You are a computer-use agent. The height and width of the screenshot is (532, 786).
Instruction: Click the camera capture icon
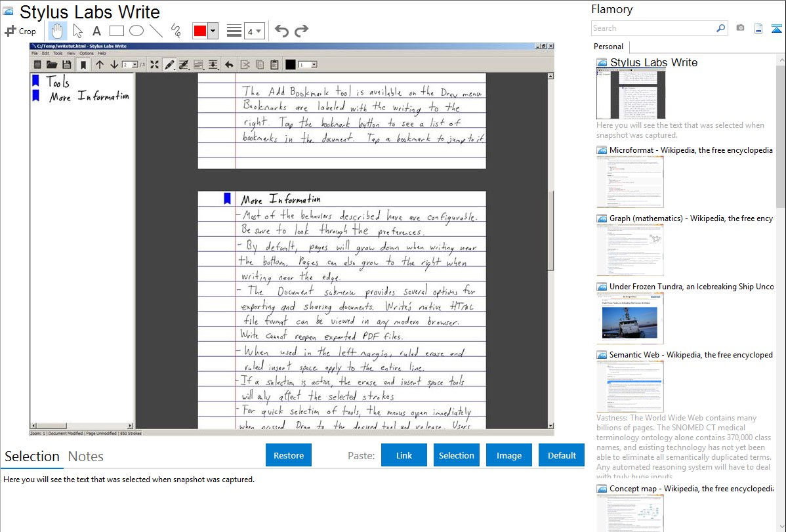point(740,28)
